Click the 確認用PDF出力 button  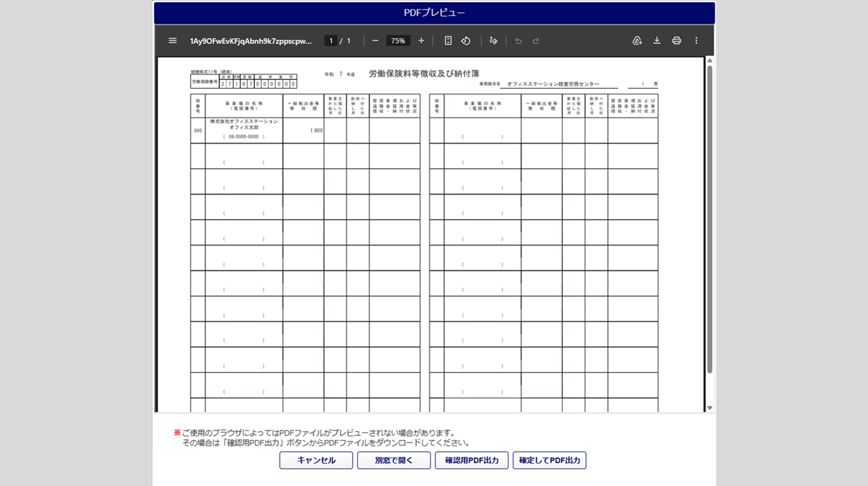click(471, 460)
